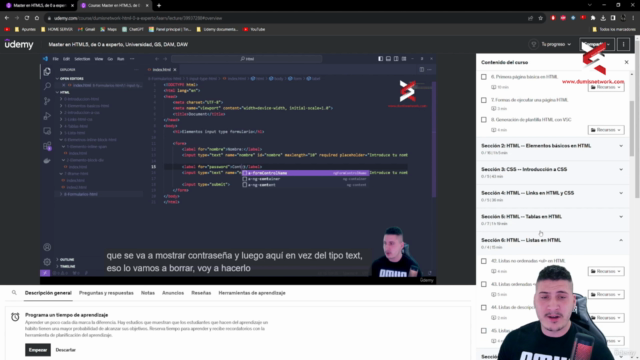Open the tab search chevron in Chrome
Image resolution: width=640 pixels, height=360 pixels.
tap(589, 5)
